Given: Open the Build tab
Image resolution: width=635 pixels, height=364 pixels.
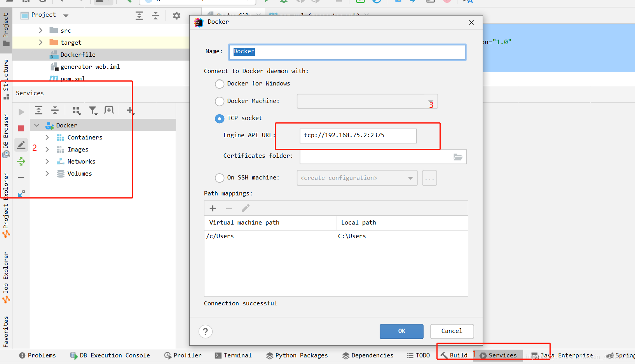Looking at the screenshot, I should coord(454,355).
